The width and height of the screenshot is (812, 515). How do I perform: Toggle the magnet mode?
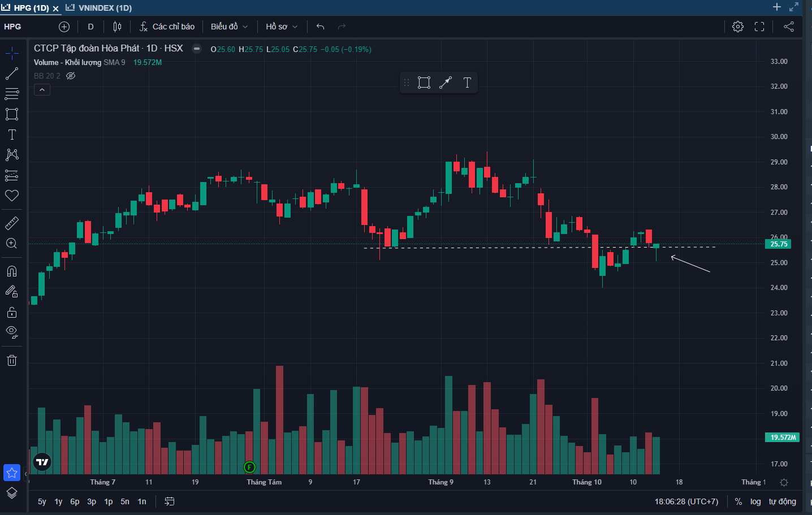coord(12,271)
